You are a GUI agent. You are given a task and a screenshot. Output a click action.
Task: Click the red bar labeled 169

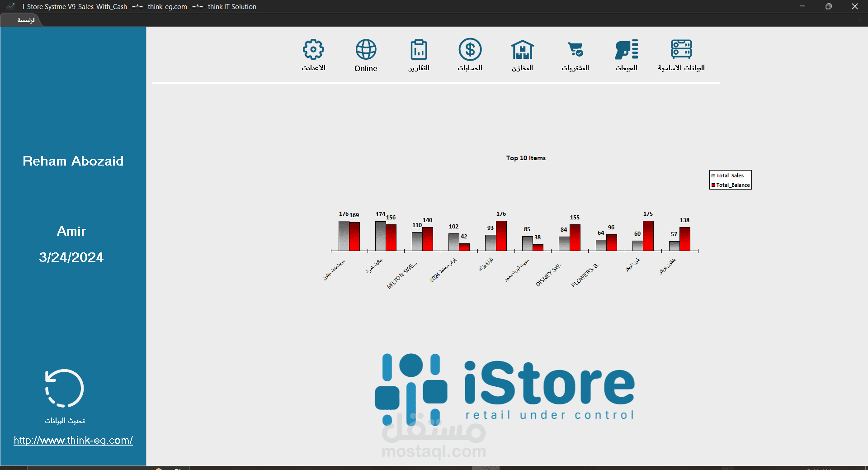[354, 236]
